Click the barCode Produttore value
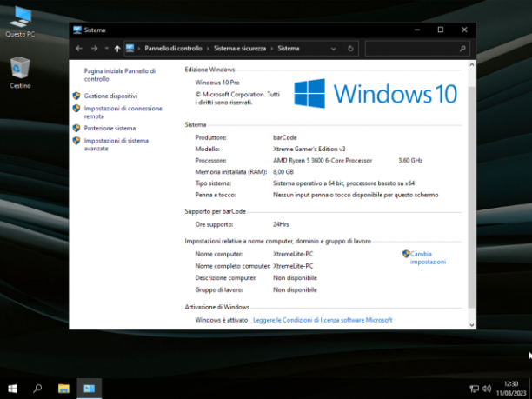This screenshot has height=399, width=532. tap(285, 137)
